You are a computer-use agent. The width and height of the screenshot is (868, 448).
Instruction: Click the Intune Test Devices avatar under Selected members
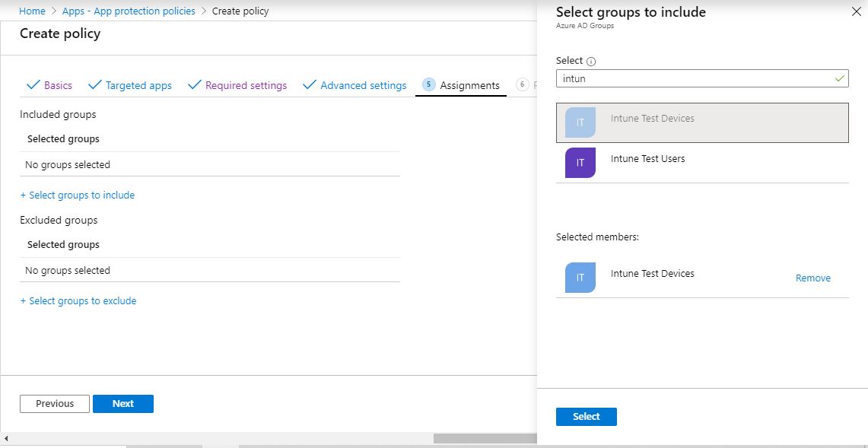coord(579,275)
